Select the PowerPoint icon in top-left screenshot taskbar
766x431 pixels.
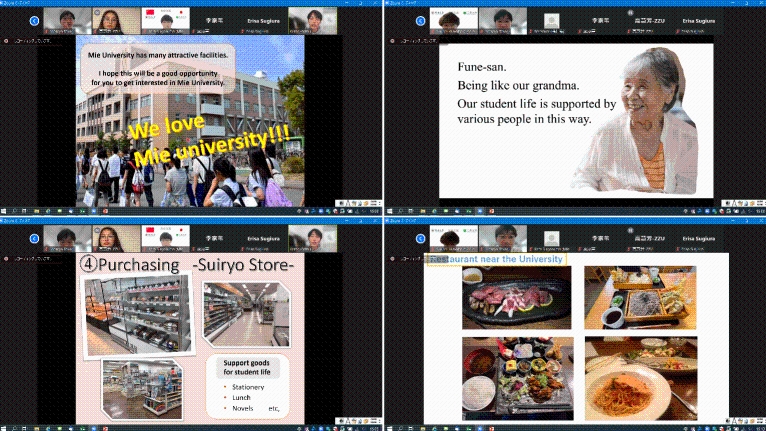coord(105,211)
